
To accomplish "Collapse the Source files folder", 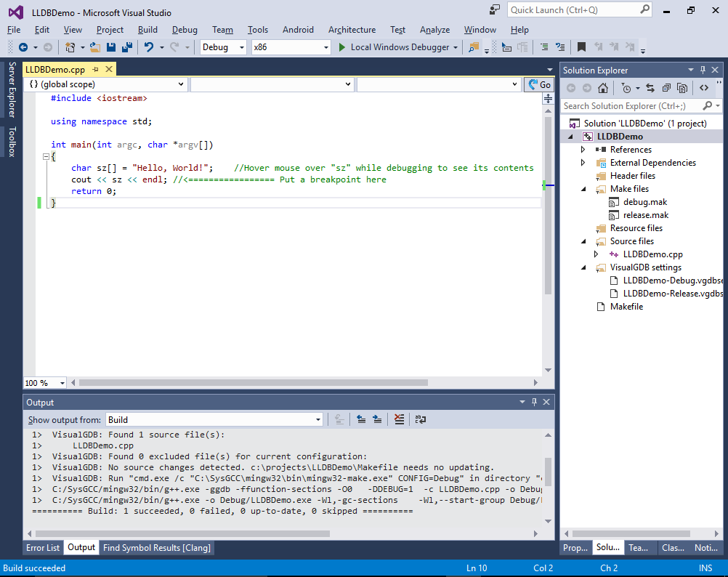I will click(583, 241).
